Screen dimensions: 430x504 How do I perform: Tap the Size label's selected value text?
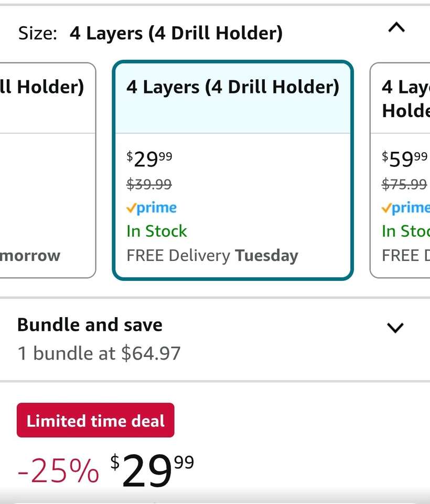tap(176, 34)
